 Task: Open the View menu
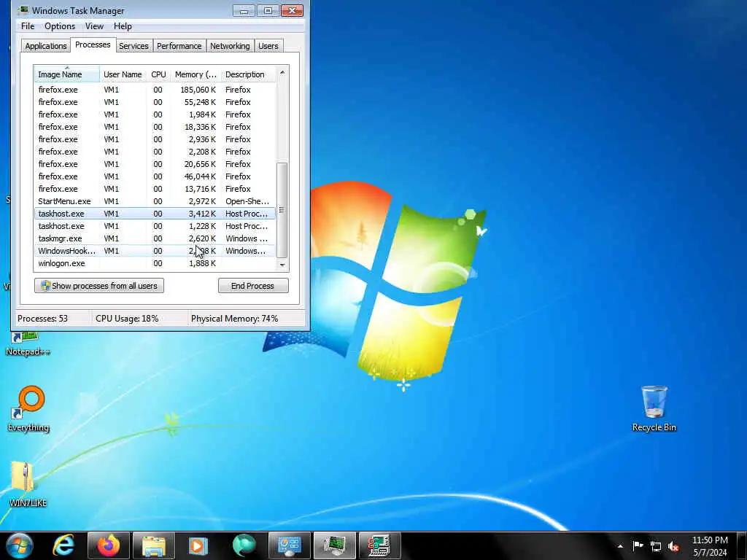[x=94, y=26]
